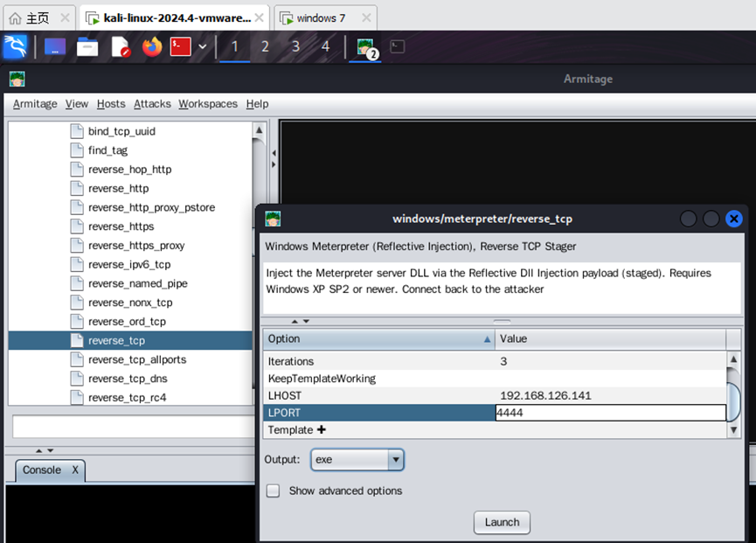Open the View menu
This screenshot has height=543, width=756.
(x=77, y=104)
